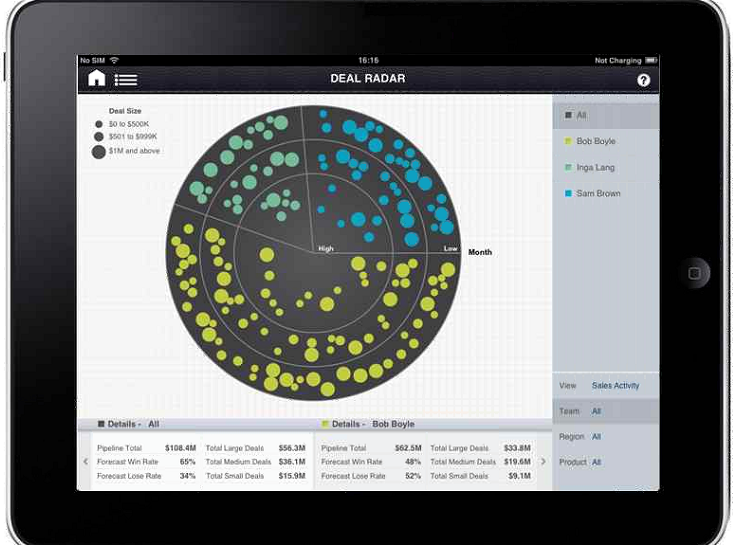733x545 pixels.
Task: Toggle the All filter in the legend
Action: coord(605,116)
